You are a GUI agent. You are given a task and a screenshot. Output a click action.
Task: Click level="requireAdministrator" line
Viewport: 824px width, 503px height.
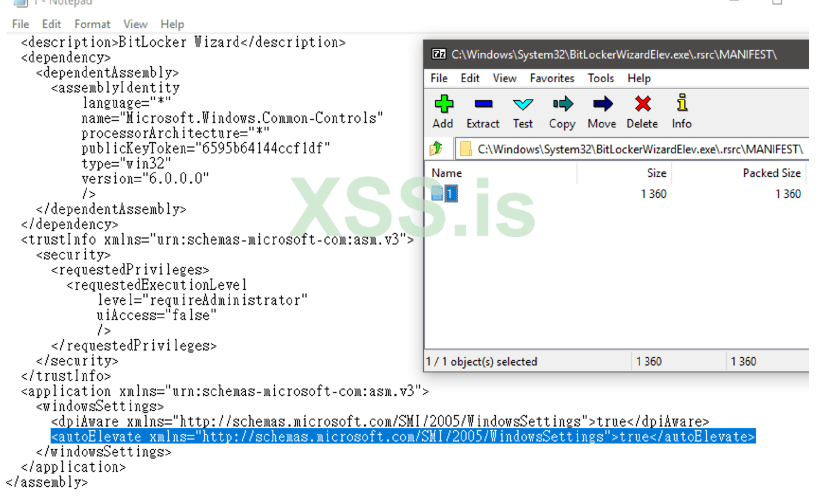point(202,300)
